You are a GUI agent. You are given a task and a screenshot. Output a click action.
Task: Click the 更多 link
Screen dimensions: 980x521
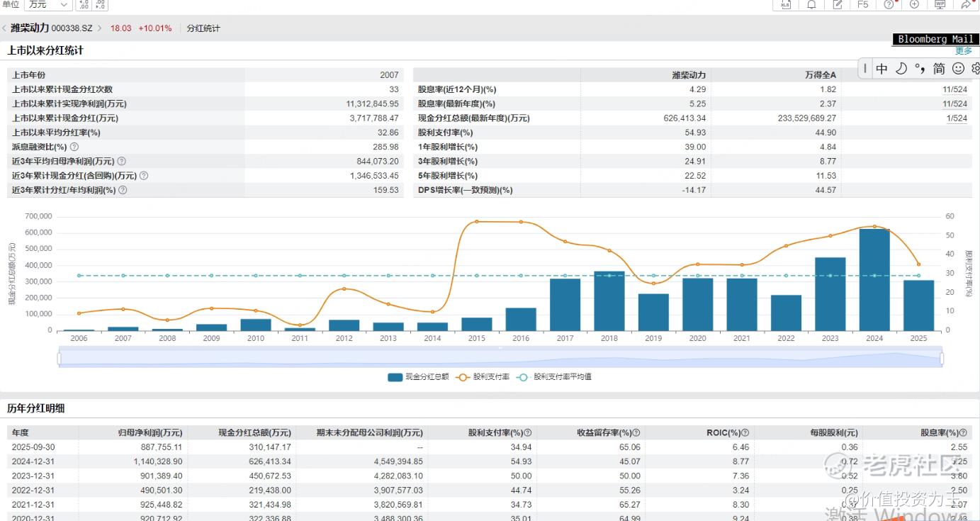(x=964, y=51)
